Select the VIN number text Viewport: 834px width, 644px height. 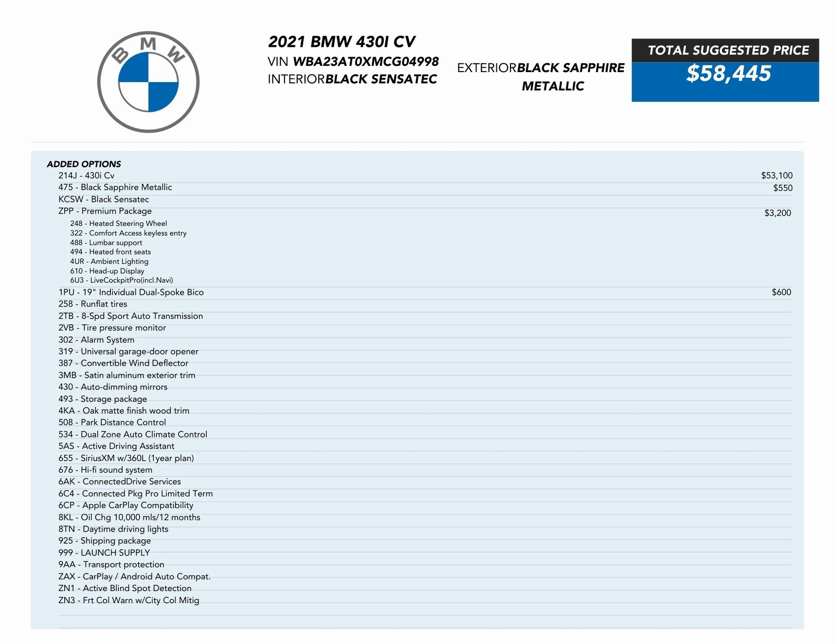[365, 62]
